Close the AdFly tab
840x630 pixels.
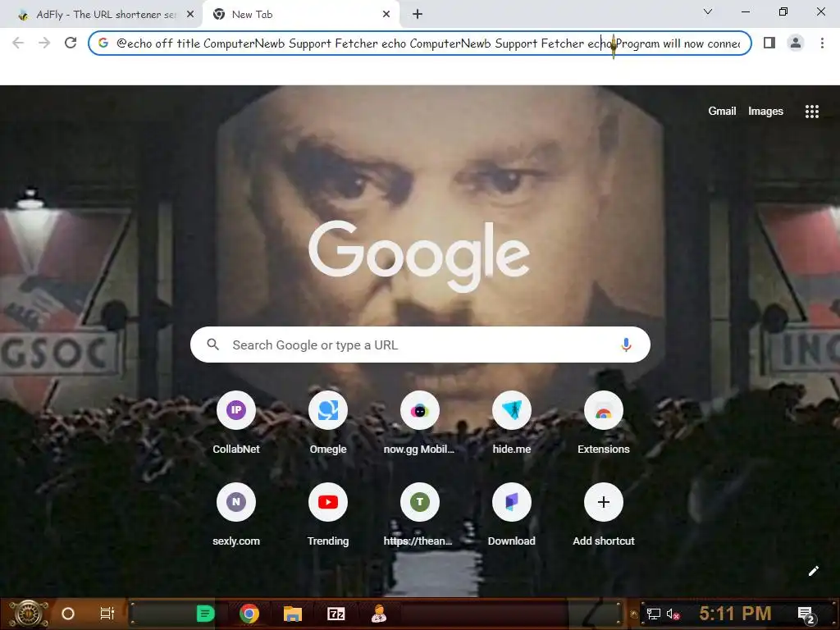click(x=190, y=15)
